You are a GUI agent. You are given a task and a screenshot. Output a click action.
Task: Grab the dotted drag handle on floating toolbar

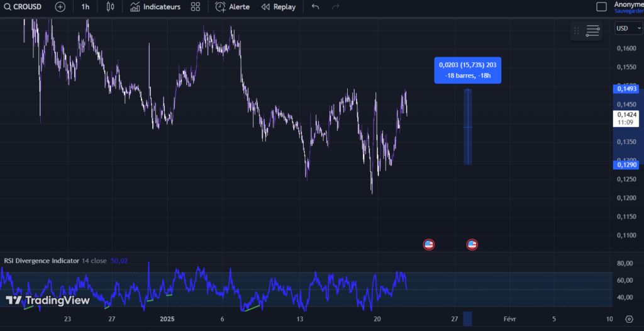[576, 31]
